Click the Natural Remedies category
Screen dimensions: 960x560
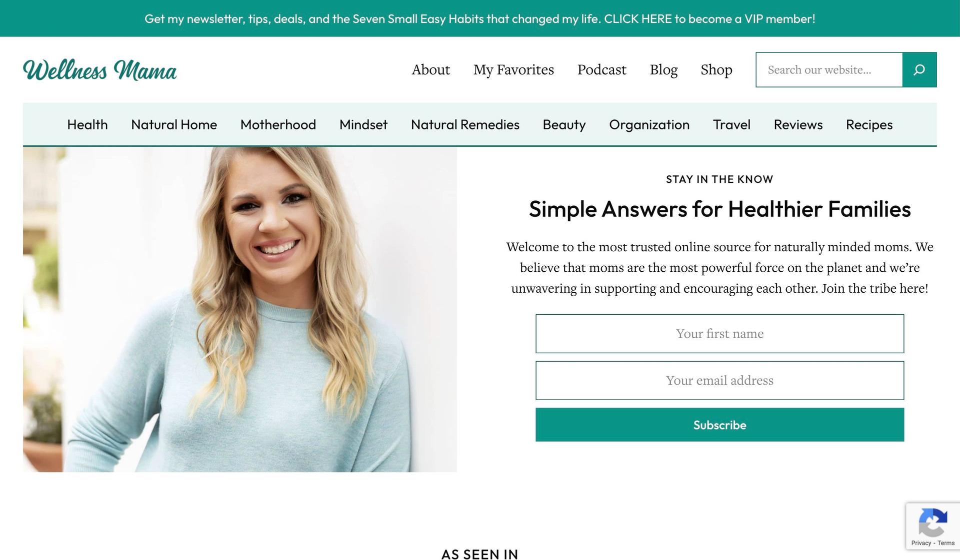pos(465,123)
